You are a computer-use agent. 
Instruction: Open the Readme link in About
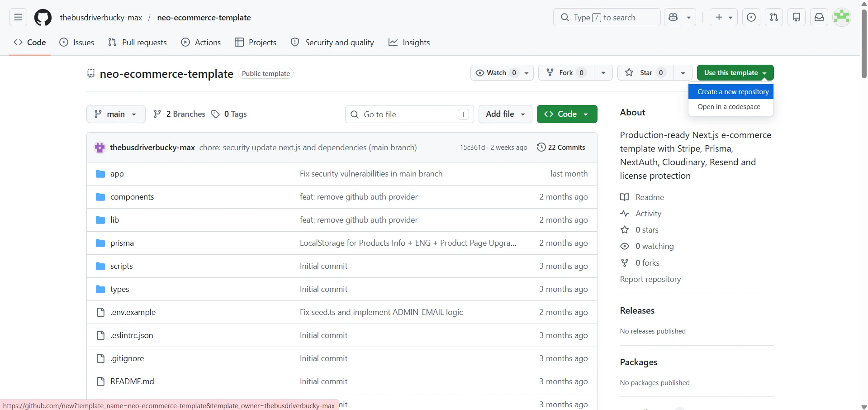642,197
